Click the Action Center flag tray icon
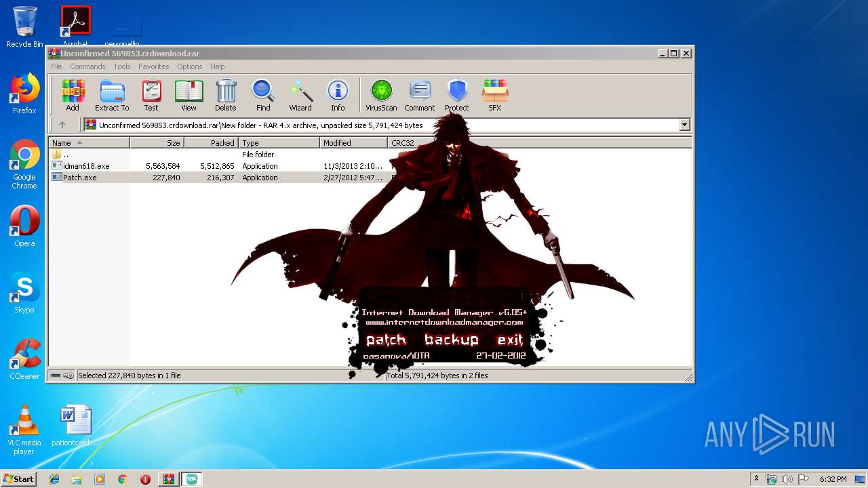868x488 pixels. [x=804, y=479]
